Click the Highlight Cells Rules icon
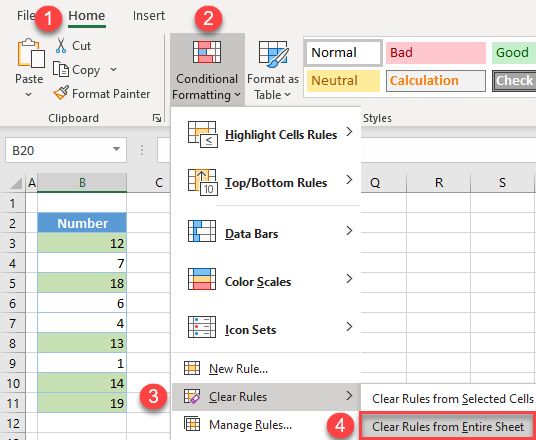 pos(202,134)
